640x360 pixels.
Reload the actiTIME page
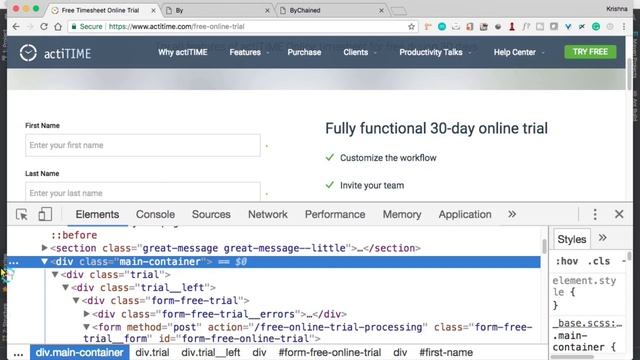pos(44,27)
